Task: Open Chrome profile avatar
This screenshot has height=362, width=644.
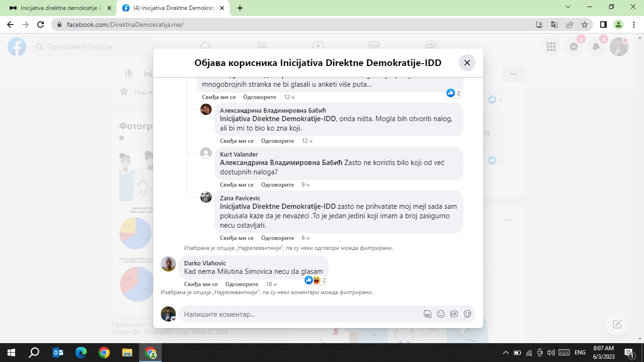Action: 619,25
